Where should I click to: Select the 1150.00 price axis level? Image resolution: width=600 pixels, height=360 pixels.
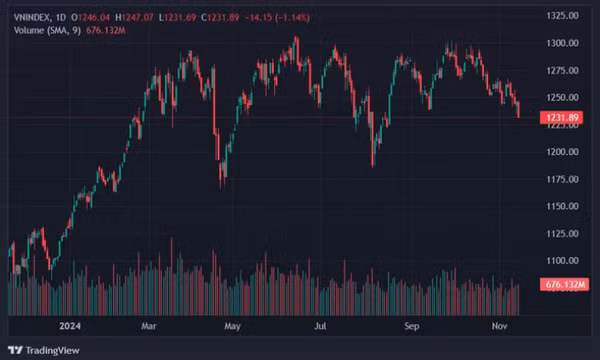tap(562, 206)
